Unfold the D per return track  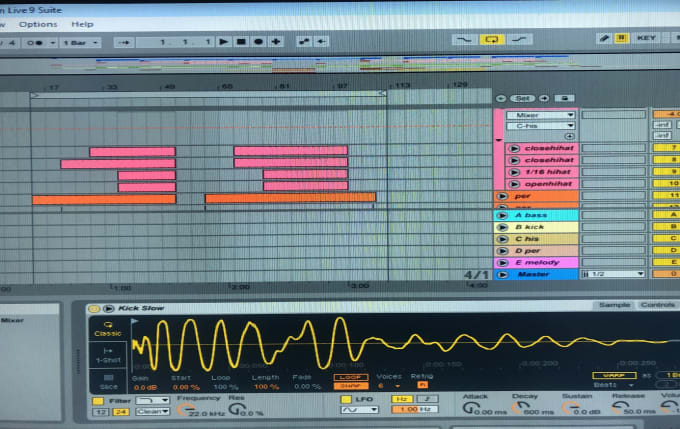(502, 251)
